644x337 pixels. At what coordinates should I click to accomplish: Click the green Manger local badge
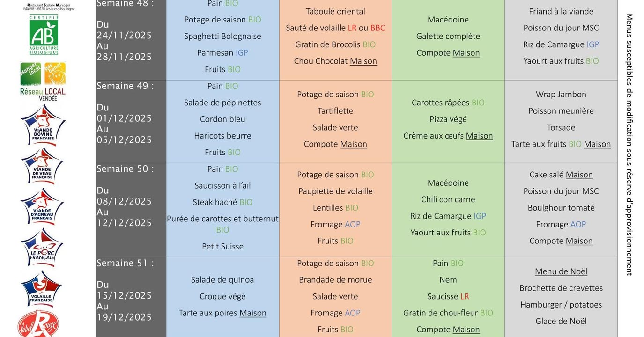tap(31, 73)
